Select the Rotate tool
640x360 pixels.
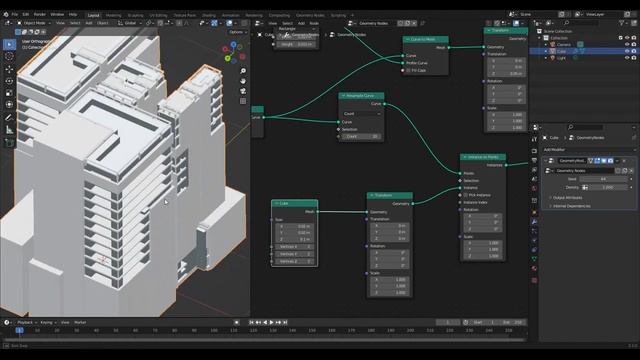[x=9, y=81]
